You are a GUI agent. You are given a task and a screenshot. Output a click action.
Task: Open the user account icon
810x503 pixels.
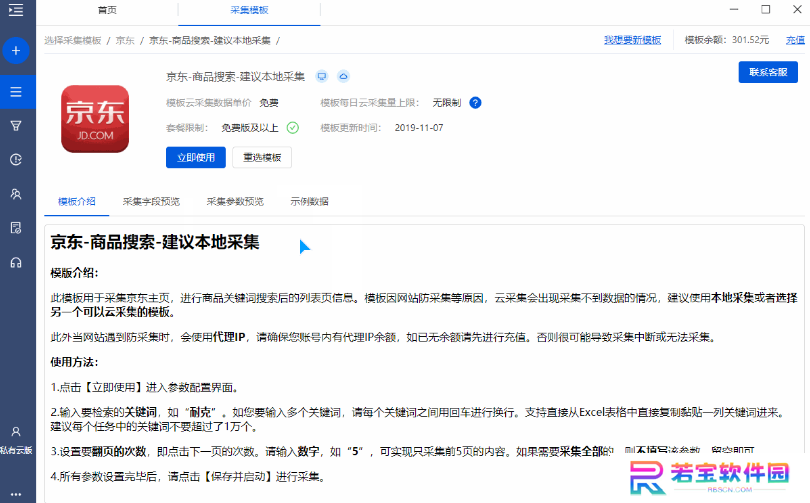16,431
